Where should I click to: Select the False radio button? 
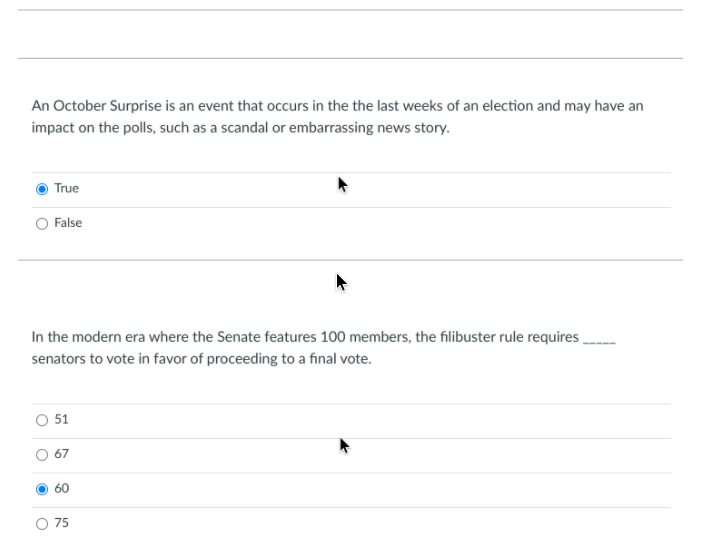point(42,223)
